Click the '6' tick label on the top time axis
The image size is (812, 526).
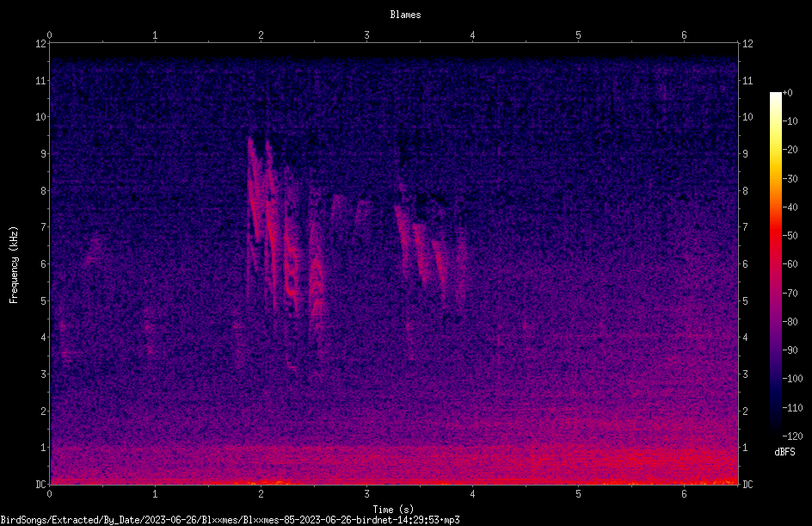point(684,35)
